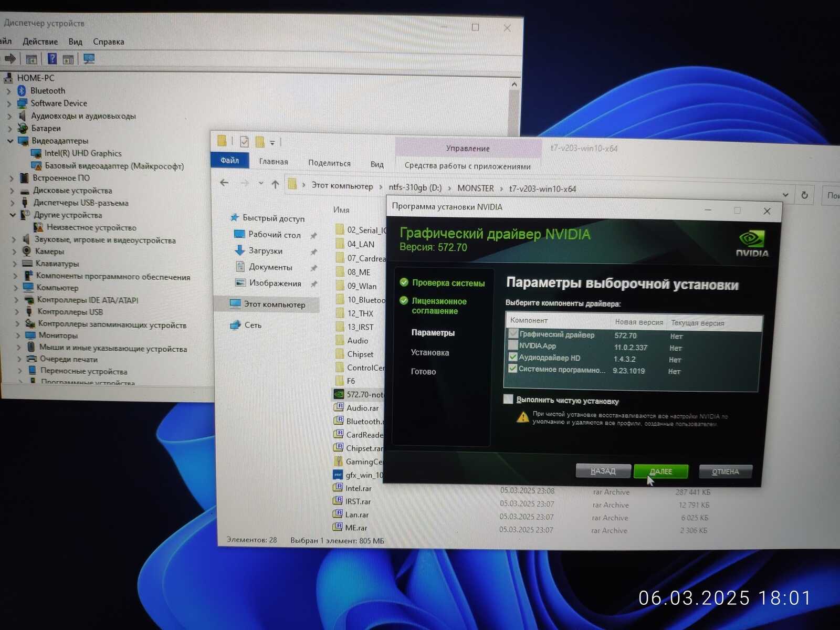The height and width of the screenshot is (630, 840).
Task: Click the Cancel button in NVIDIA installer
Action: coord(725,471)
